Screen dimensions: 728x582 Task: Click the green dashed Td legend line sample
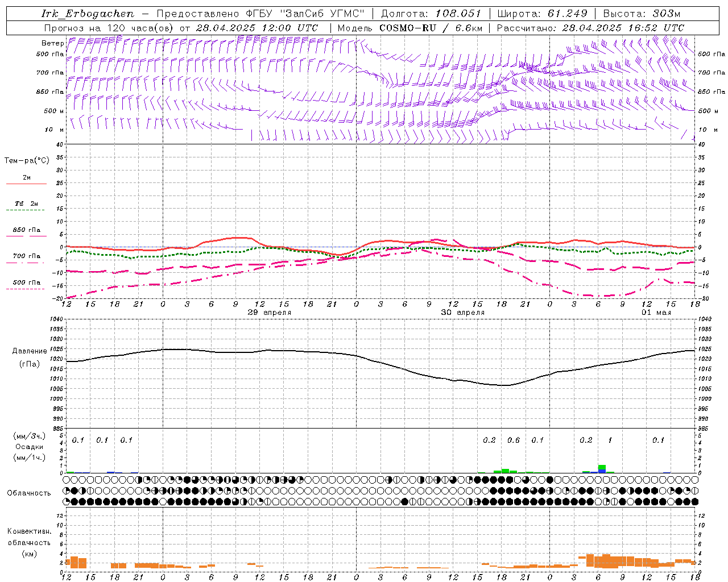pos(25,210)
